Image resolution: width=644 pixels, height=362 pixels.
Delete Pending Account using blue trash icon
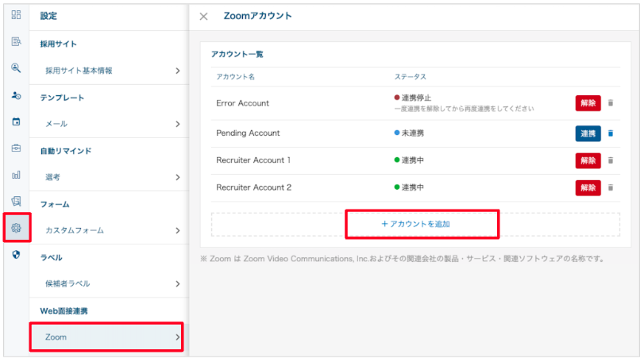pyautogui.click(x=611, y=133)
